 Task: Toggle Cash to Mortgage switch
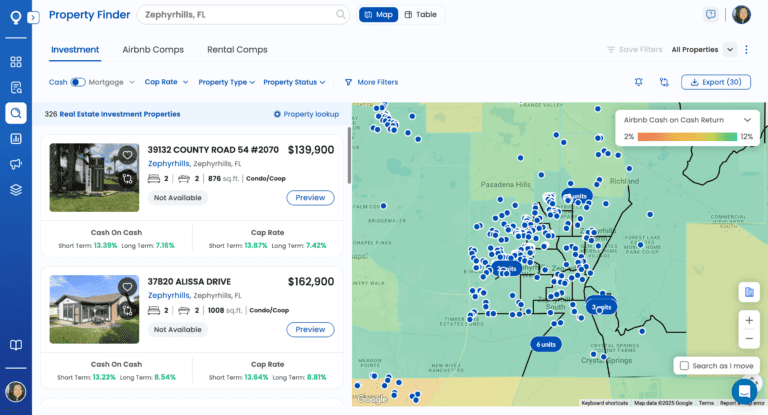click(78, 82)
